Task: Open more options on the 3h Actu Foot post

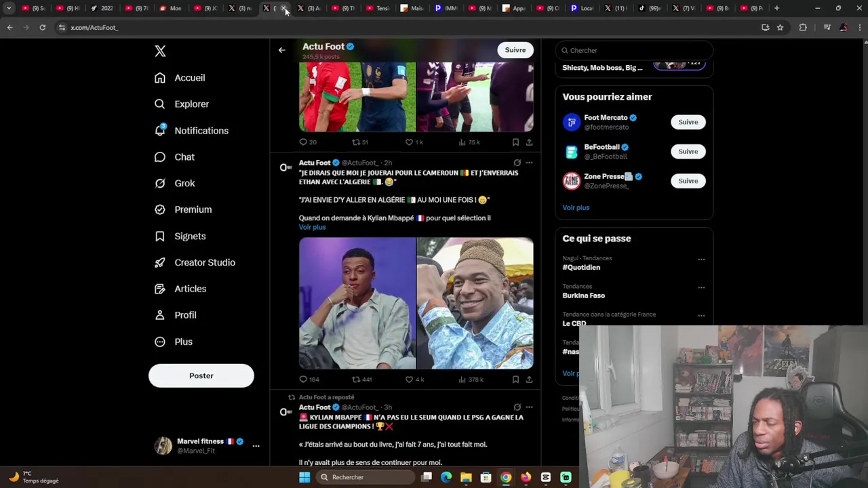Action: (x=530, y=407)
